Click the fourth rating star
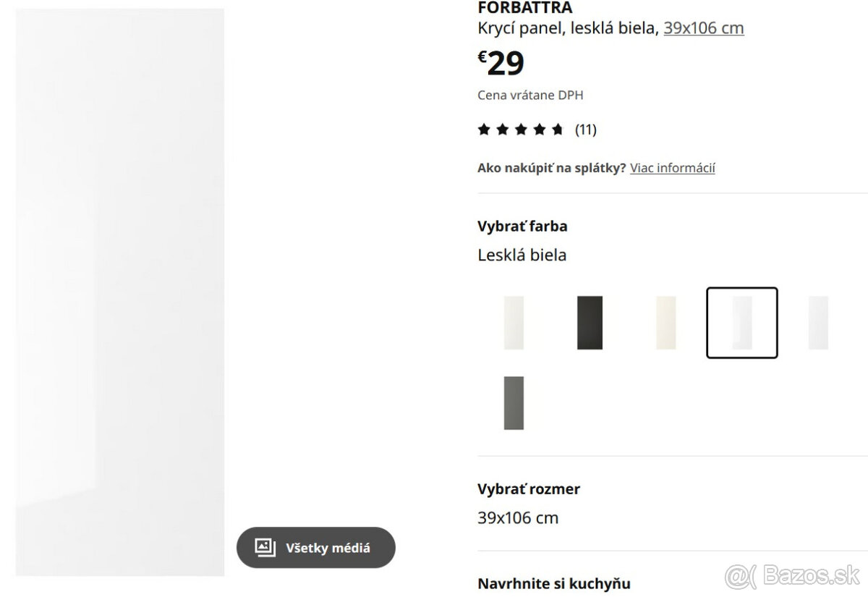Image resolution: width=868 pixels, height=597 pixels. click(538, 129)
